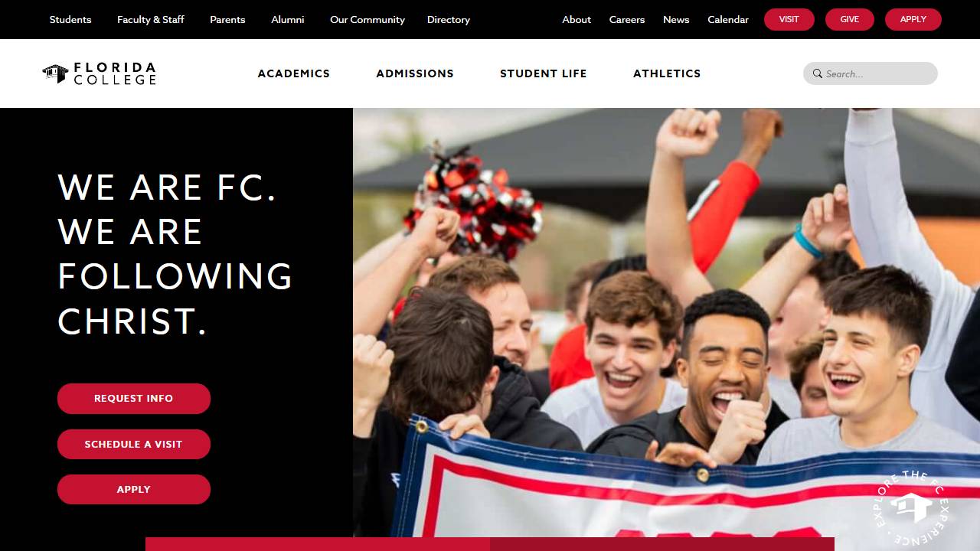
Task: Open the Student Life menu
Action: pyautogui.click(x=544, y=73)
